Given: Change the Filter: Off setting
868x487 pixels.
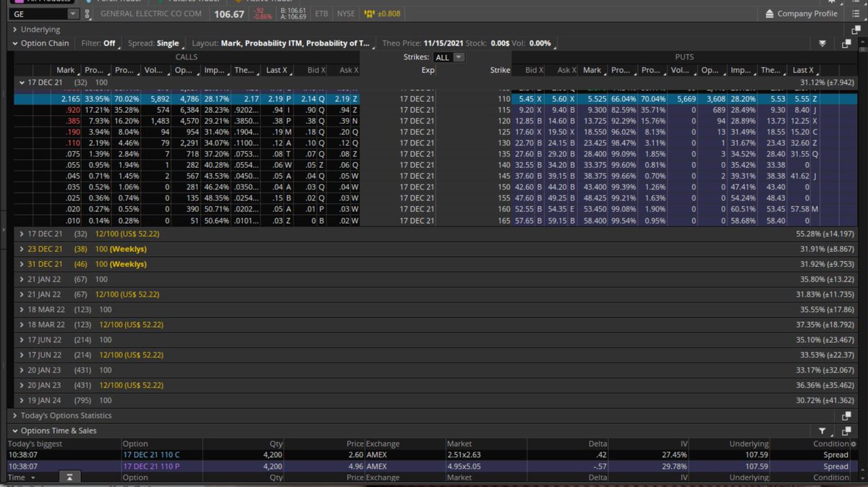Looking at the screenshot, I should (98, 43).
